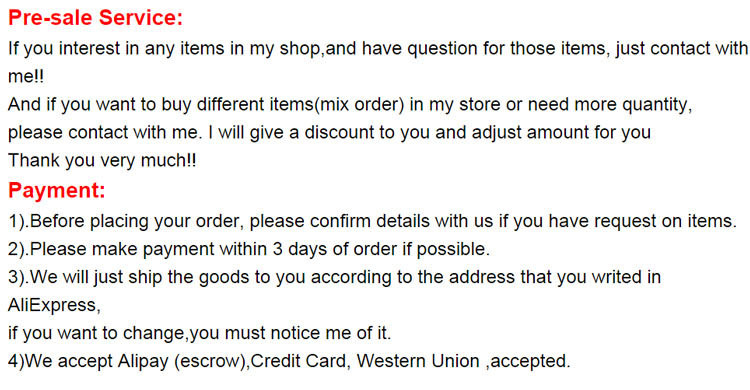Click the text Western Union
The height and width of the screenshot is (390, 750).
pos(418,361)
